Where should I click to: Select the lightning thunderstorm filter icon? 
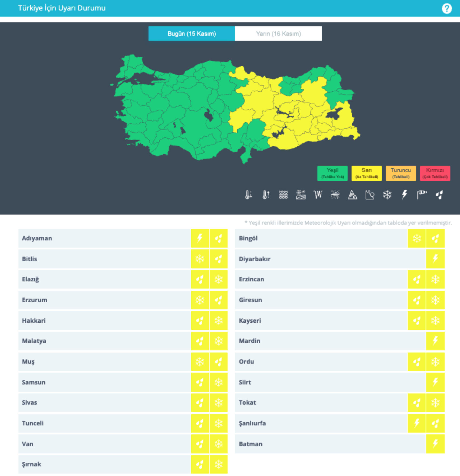point(404,195)
